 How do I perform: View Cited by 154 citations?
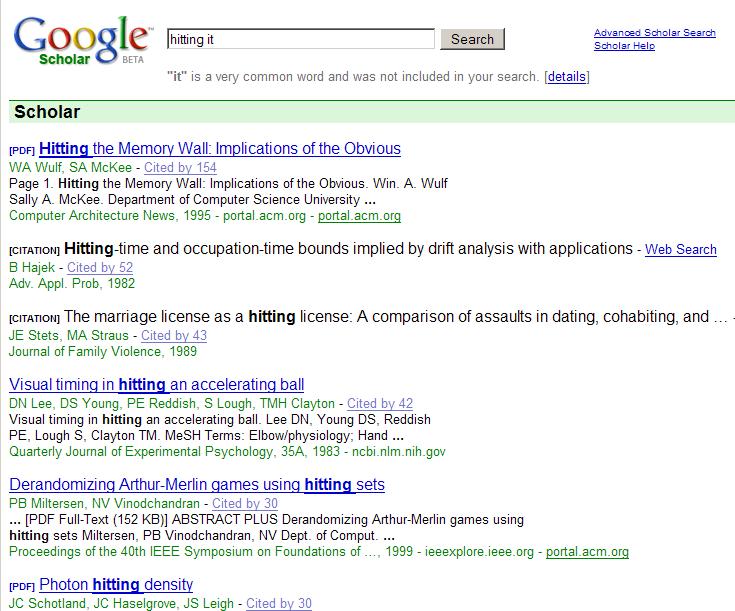point(180,168)
